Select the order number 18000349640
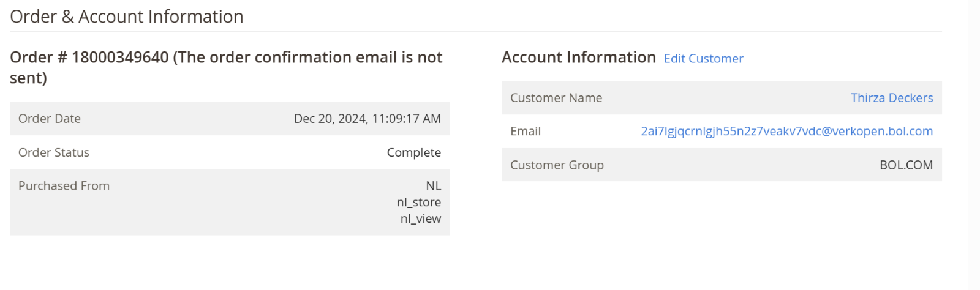The width and height of the screenshot is (980, 290). [120, 58]
